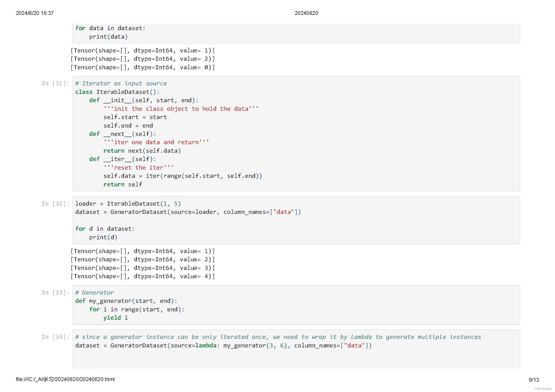Click the 'print(data)' line at top
This screenshot has height=392, width=555.
108,37
